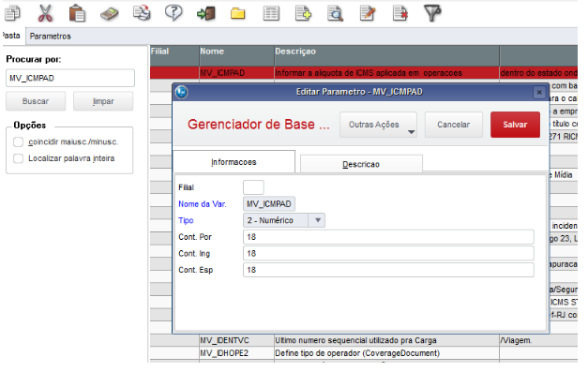588x372 pixels.
Task: Click the Paste clipboard icon
Action: tap(77, 13)
